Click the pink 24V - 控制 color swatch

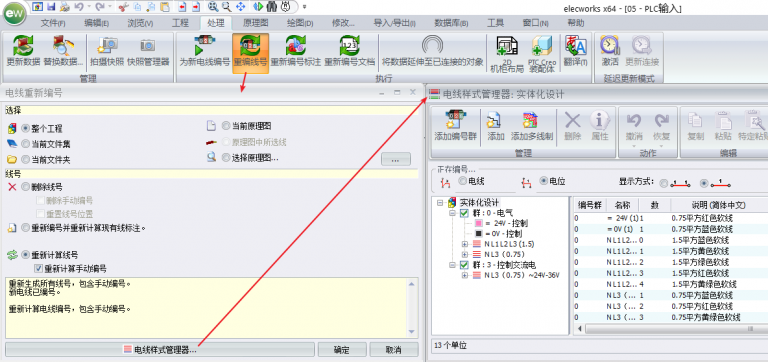[479, 223]
